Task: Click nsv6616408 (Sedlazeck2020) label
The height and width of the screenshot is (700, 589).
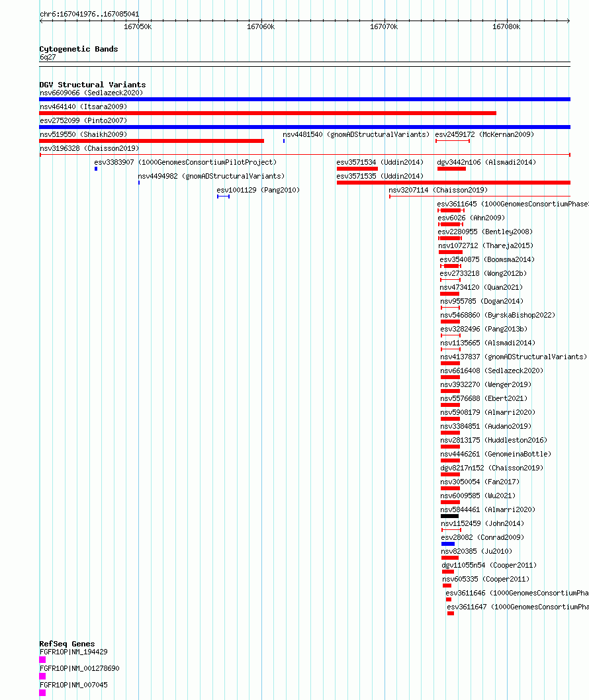Action: click(492, 371)
